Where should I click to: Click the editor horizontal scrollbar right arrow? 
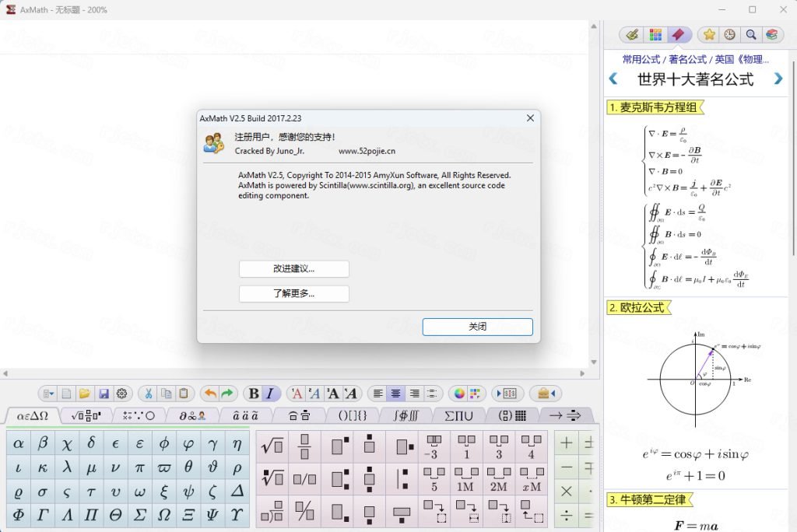point(582,373)
